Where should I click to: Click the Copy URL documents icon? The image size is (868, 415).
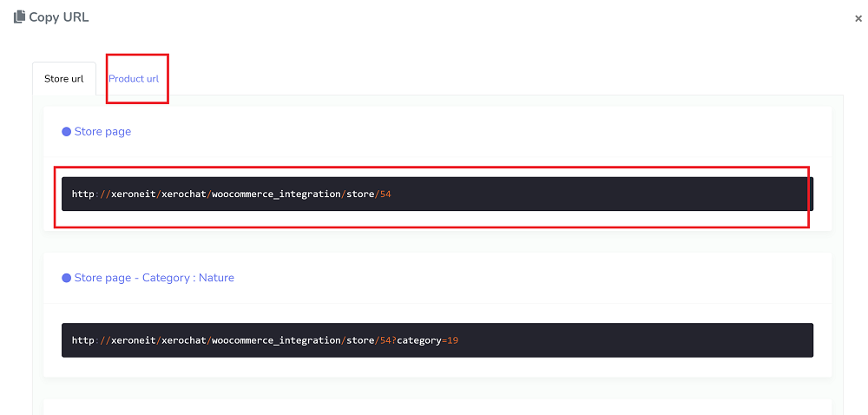click(19, 17)
